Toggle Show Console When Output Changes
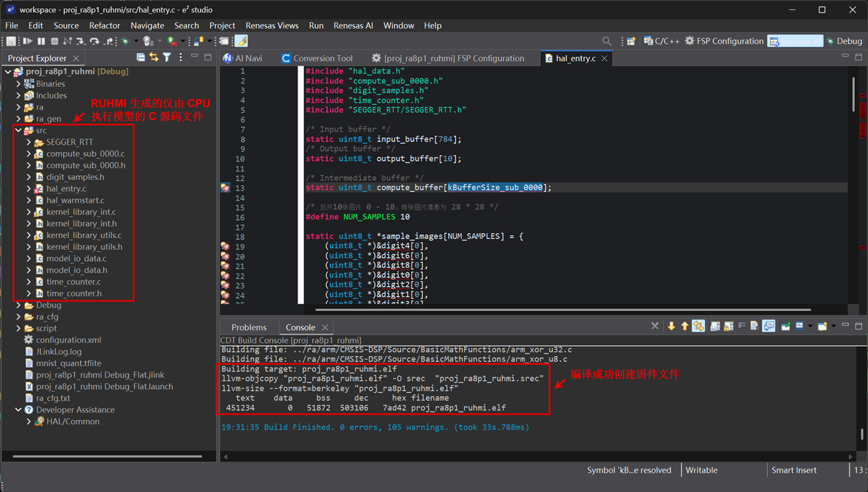 768,326
